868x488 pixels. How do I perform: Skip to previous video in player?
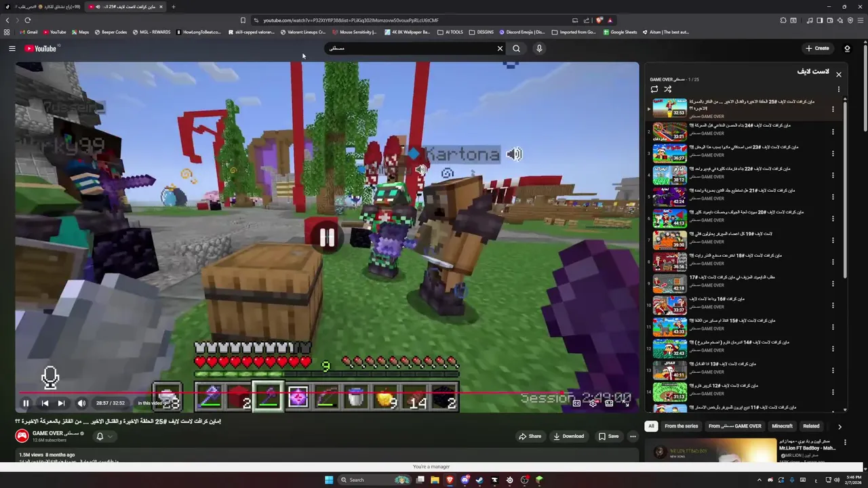45,403
